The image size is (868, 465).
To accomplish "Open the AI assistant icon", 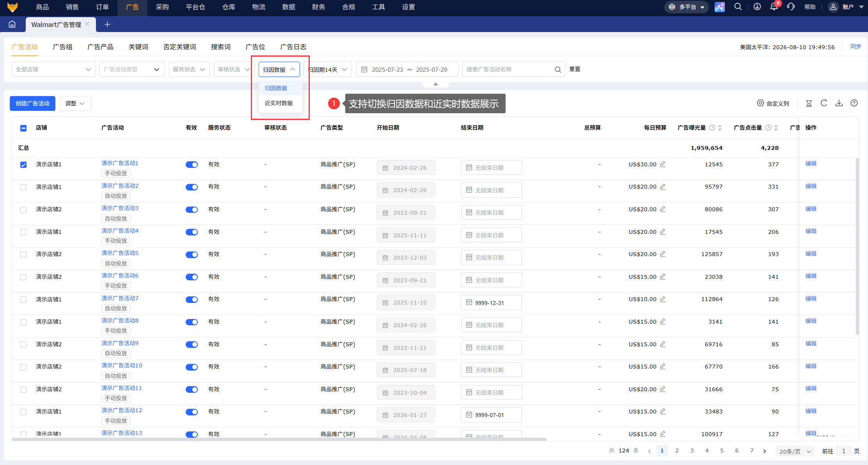I will click(x=719, y=7).
